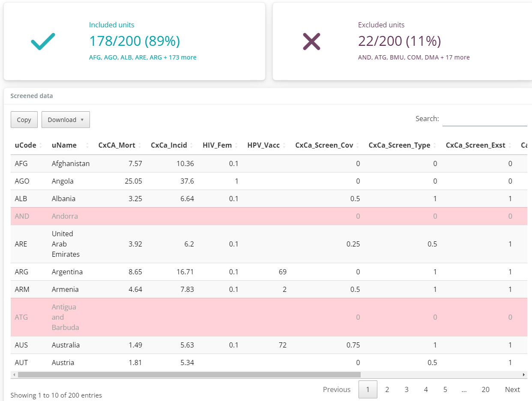This screenshot has width=532, height=401.
Task: Click the horizontal table scrollbar thumb
Action: pos(188,374)
